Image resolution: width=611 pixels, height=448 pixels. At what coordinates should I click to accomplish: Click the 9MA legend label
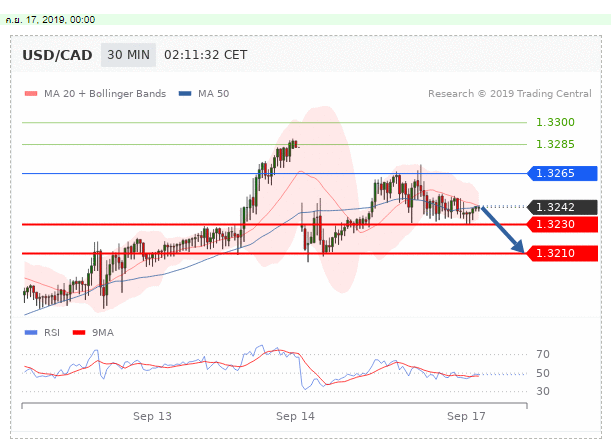click(103, 332)
